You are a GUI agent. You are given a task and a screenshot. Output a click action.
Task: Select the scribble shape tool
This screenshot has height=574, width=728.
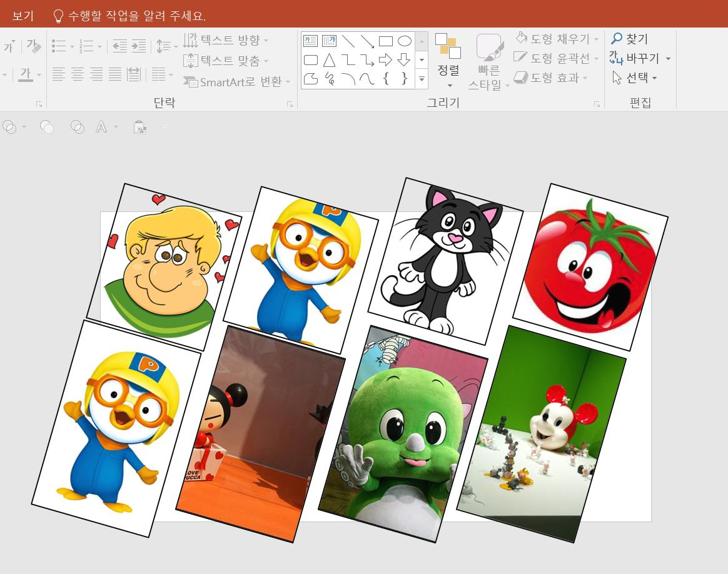coord(330,78)
